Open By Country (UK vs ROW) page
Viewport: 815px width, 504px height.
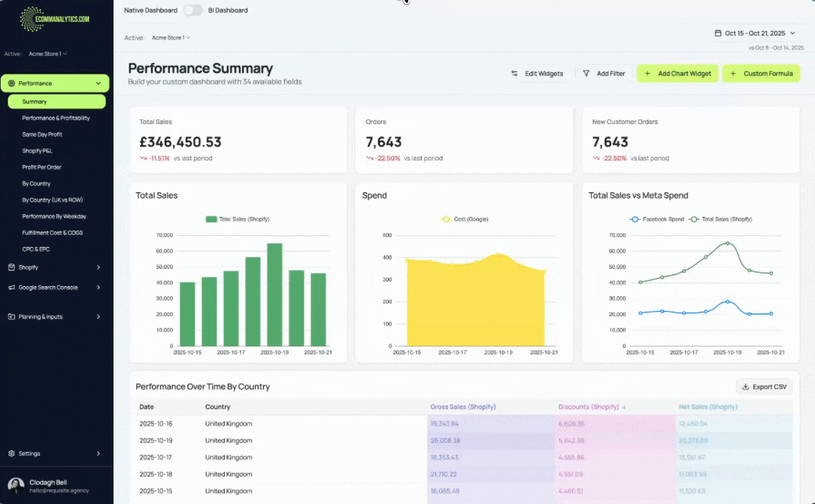coord(53,199)
